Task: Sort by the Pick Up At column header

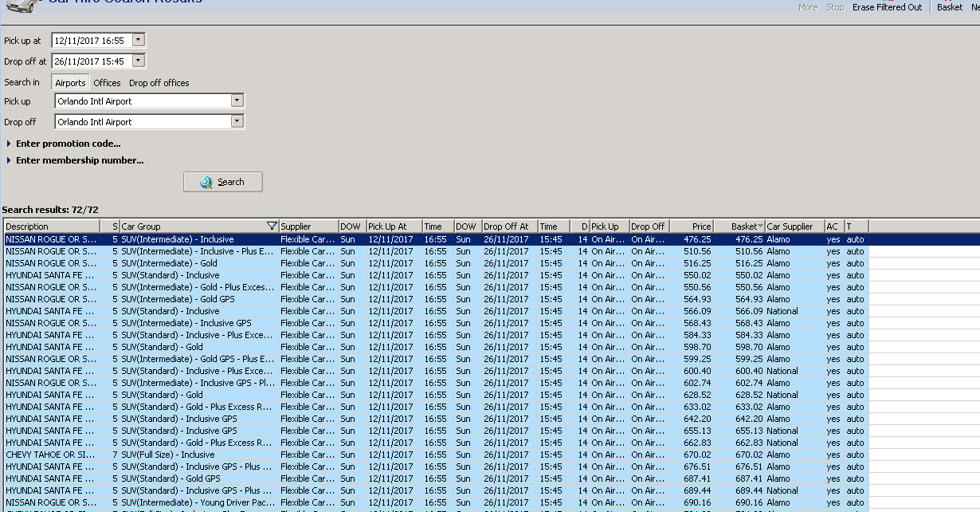Action: pyautogui.click(x=394, y=226)
